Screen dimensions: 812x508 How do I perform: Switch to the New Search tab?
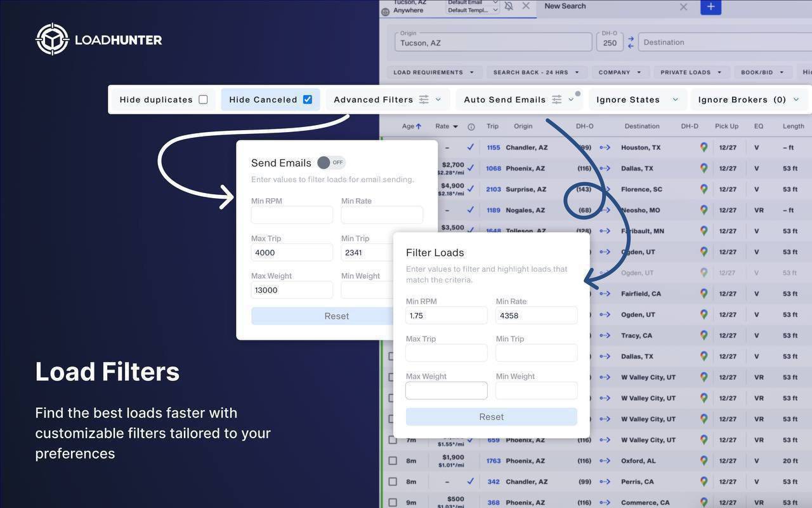click(x=565, y=6)
